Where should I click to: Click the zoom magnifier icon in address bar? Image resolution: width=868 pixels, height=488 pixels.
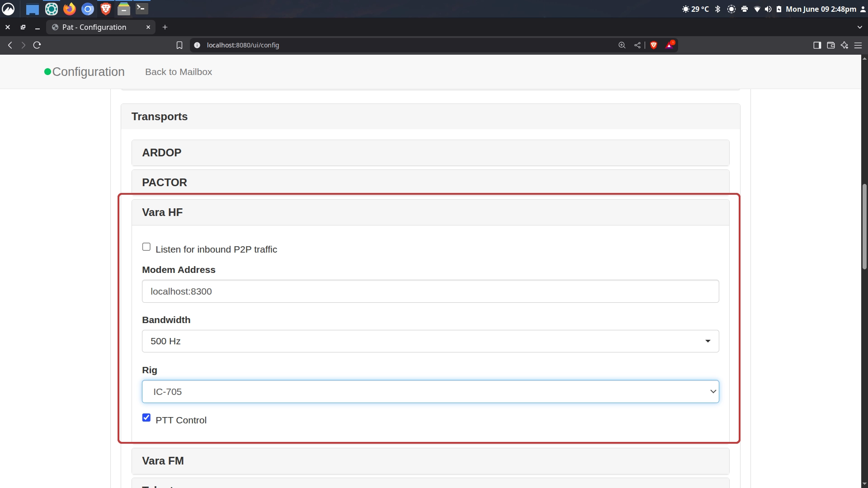point(622,45)
